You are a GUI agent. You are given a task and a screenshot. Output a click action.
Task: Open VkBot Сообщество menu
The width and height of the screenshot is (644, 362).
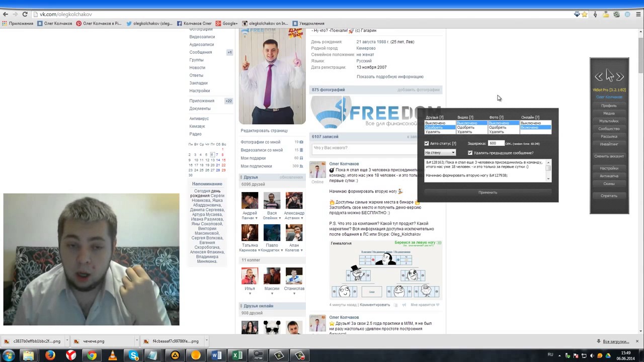(609, 129)
